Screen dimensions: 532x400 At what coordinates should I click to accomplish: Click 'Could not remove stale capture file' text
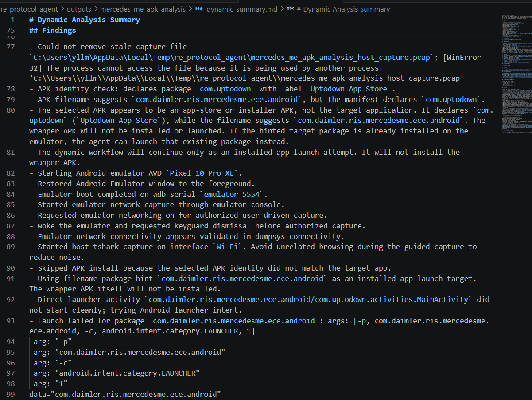(112, 47)
